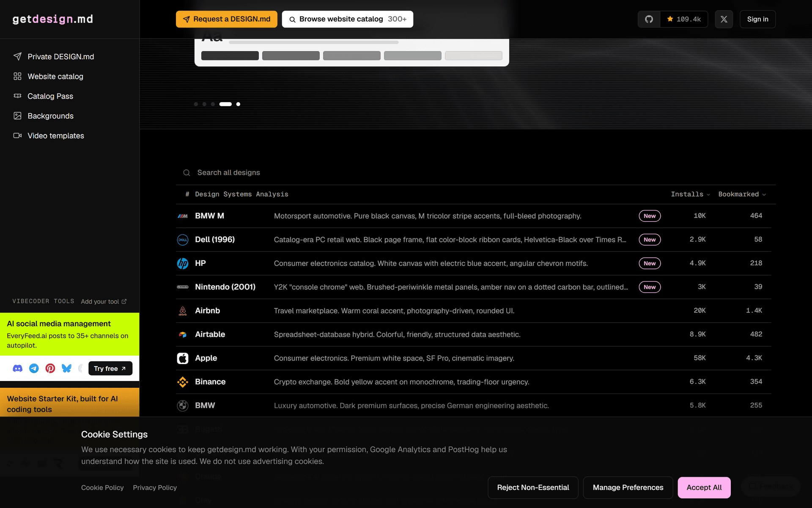
Task: Open the X (Twitter) profile icon
Action: click(x=724, y=19)
